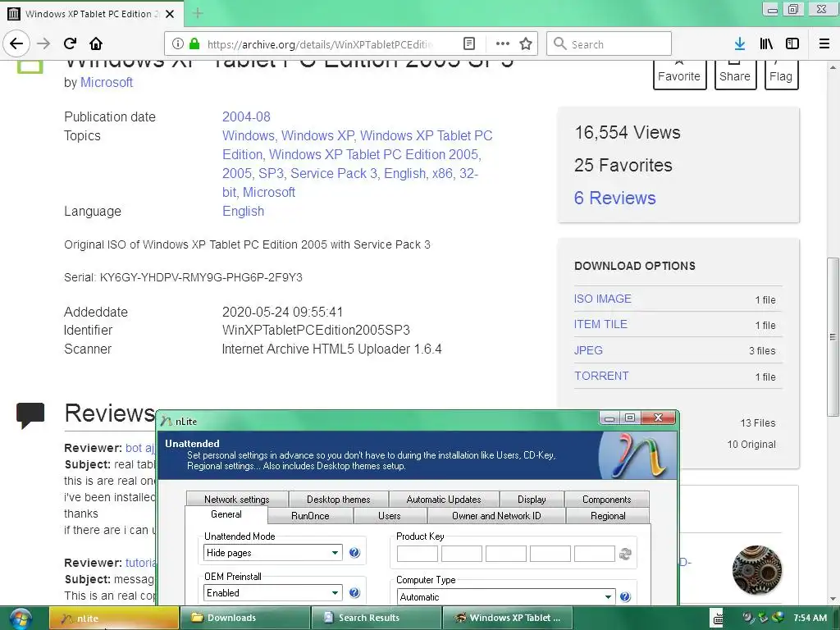Click last Product Key input box

594,554
